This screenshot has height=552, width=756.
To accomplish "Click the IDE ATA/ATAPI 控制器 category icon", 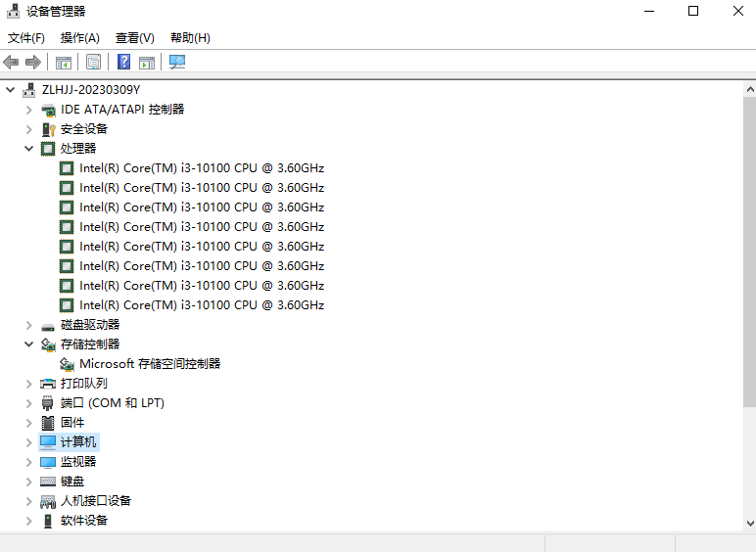I will click(48, 110).
